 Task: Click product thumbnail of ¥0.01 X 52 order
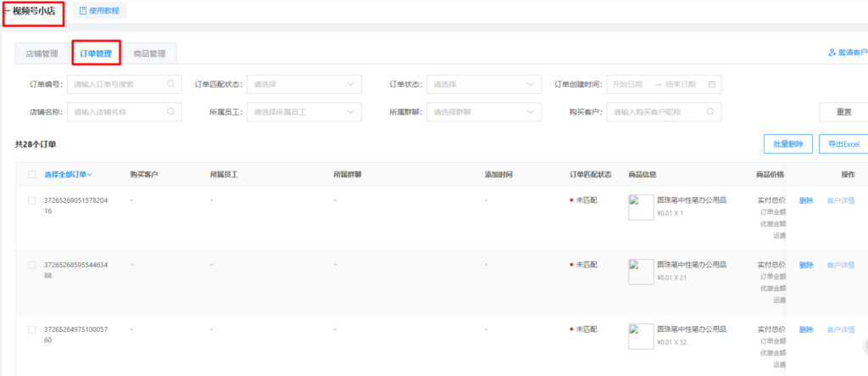point(641,336)
